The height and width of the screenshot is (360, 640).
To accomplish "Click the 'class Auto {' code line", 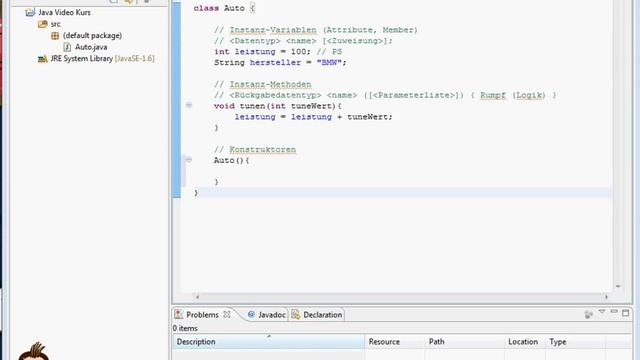I will coord(224,8).
